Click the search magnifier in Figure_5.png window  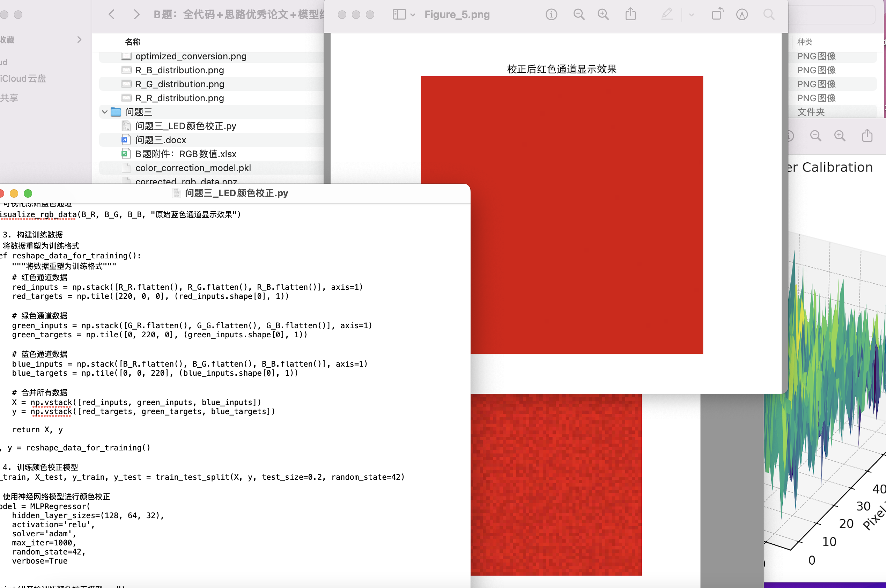[x=769, y=15]
